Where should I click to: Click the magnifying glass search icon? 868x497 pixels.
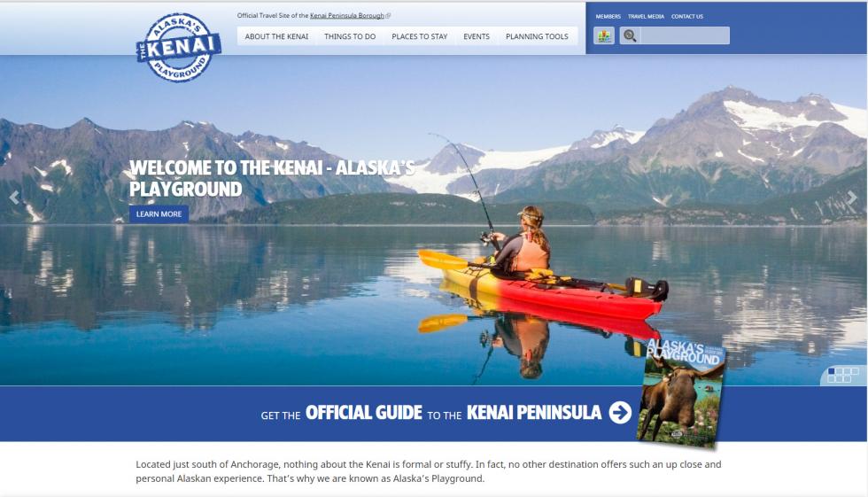tap(630, 35)
